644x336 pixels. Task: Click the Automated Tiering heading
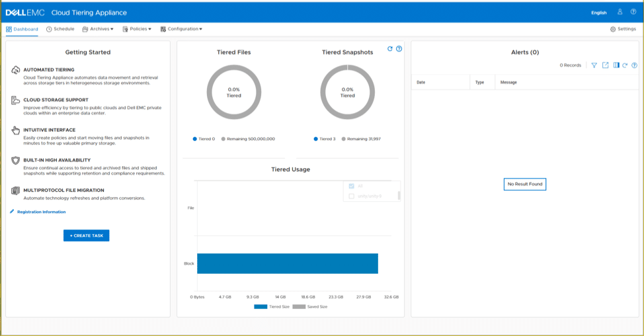tap(49, 70)
